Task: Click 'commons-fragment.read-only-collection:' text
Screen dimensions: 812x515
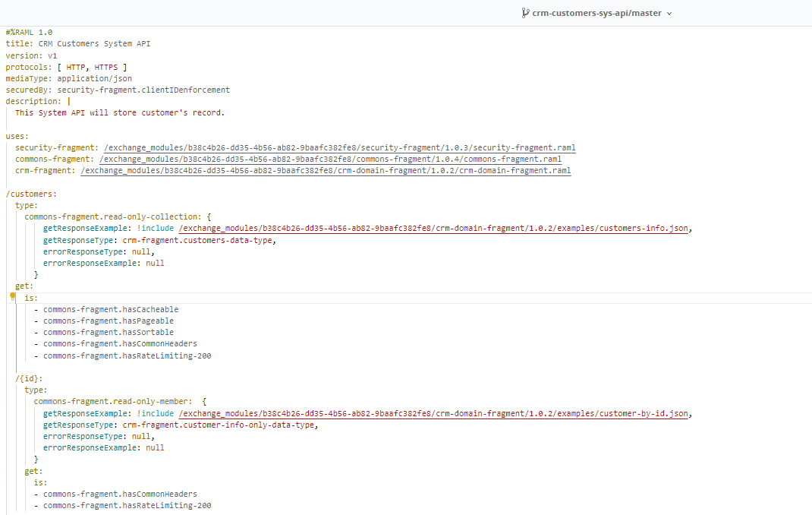Action: coord(113,216)
